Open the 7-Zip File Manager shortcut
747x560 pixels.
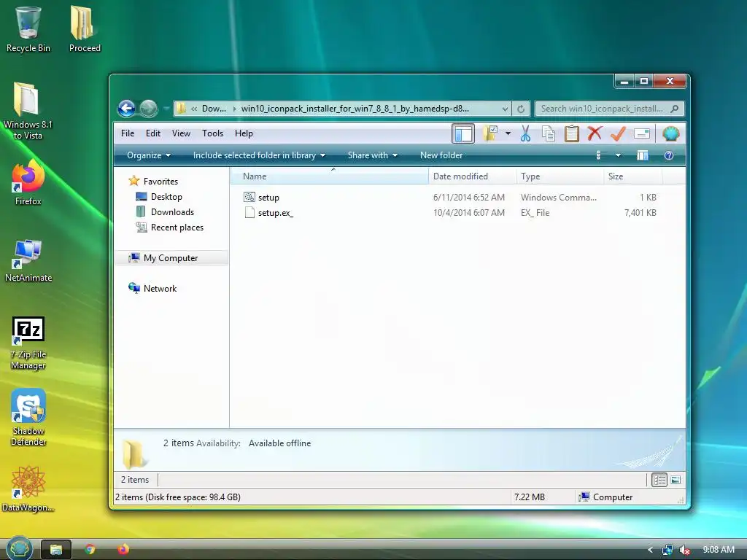pyautogui.click(x=28, y=343)
